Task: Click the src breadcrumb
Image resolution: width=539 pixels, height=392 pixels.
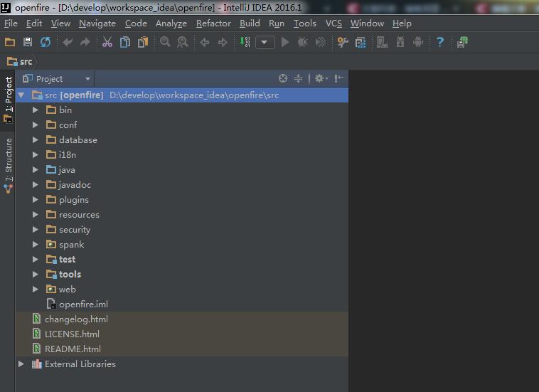Action: coord(20,62)
